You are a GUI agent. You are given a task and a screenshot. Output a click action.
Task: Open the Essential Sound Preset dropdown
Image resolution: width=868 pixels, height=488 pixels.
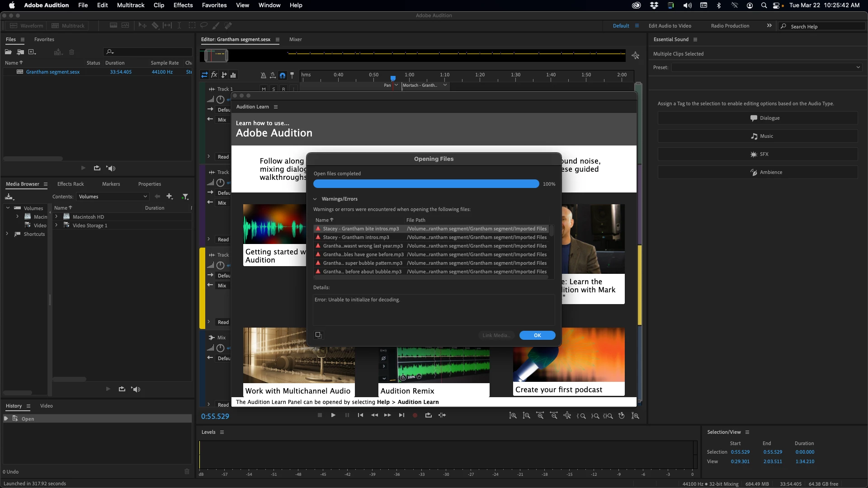[767, 67]
